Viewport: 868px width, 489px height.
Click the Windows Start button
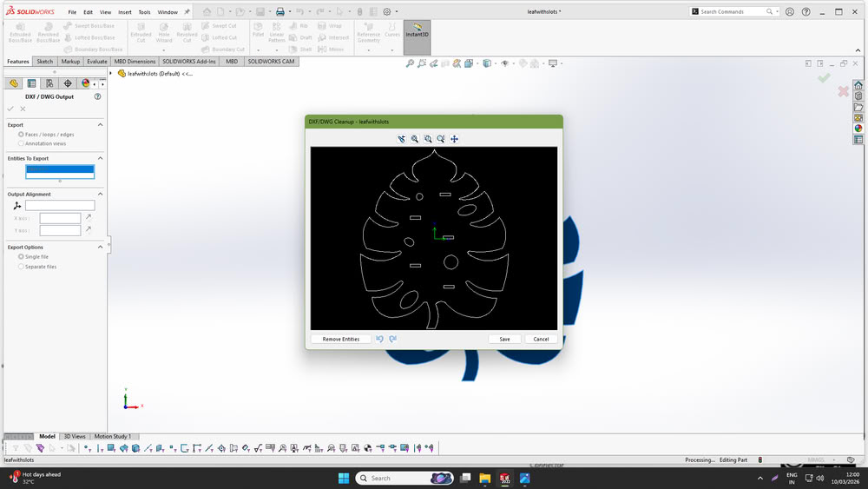[x=344, y=478]
